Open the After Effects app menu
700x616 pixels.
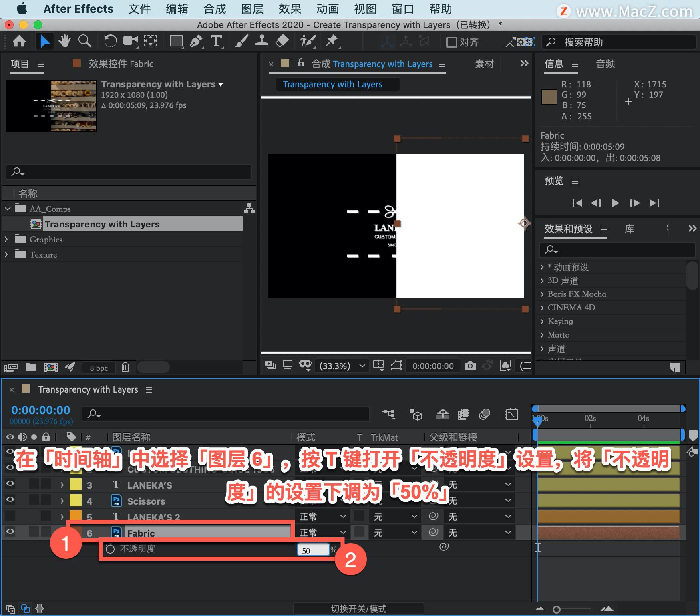click(78, 9)
